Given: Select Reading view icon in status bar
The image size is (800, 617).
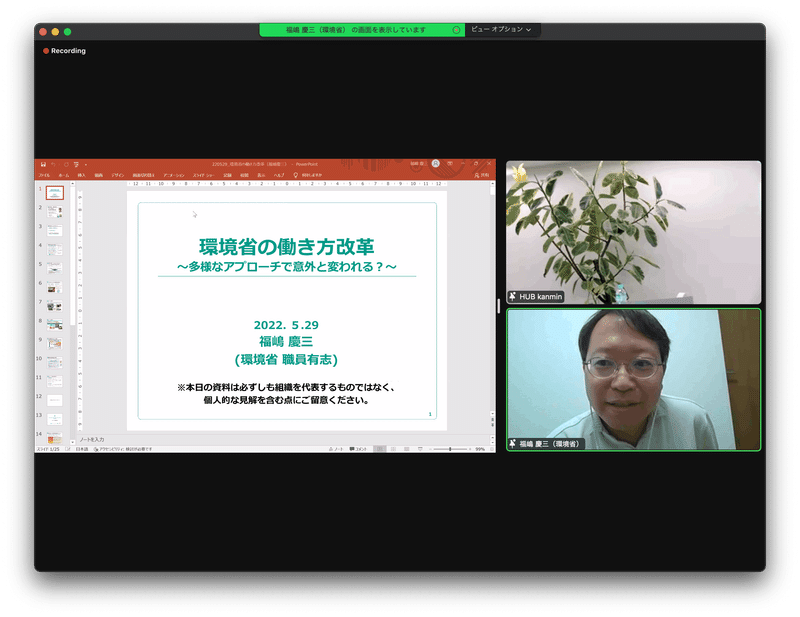Looking at the screenshot, I should 407,449.
